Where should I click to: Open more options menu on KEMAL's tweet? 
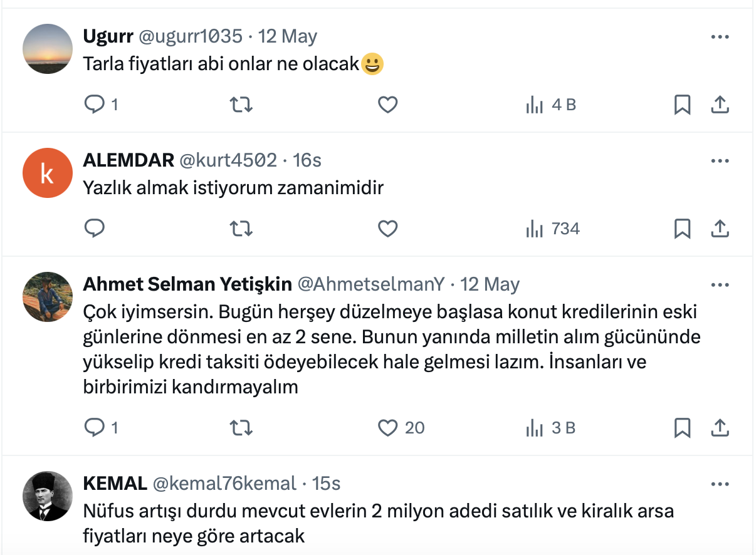(720, 484)
